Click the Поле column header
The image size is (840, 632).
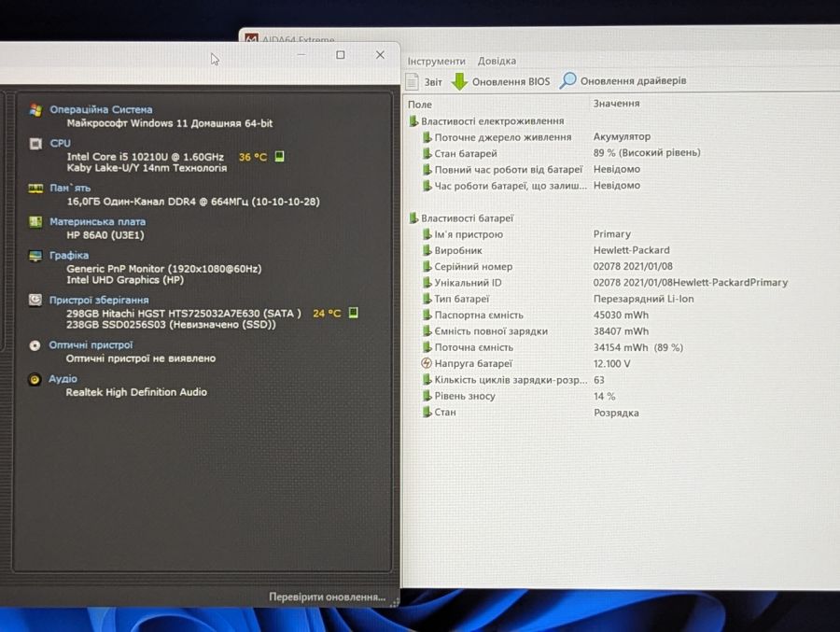419,105
